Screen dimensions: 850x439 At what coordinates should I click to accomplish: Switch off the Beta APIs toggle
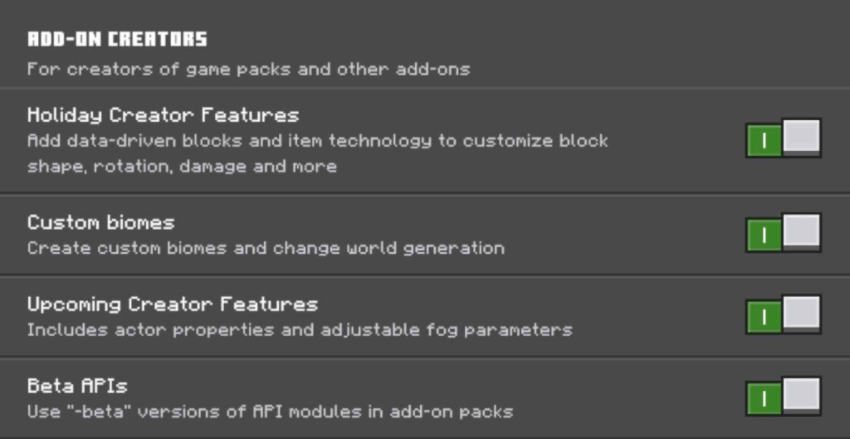click(783, 397)
